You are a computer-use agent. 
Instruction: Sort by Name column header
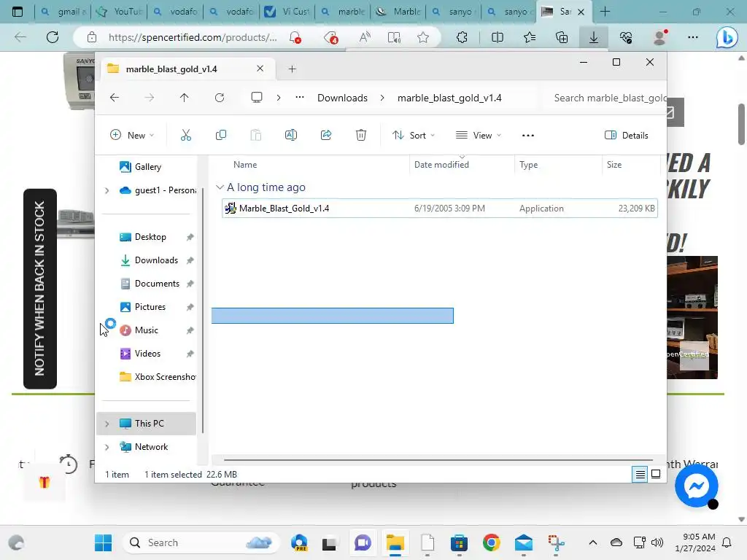click(245, 165)
